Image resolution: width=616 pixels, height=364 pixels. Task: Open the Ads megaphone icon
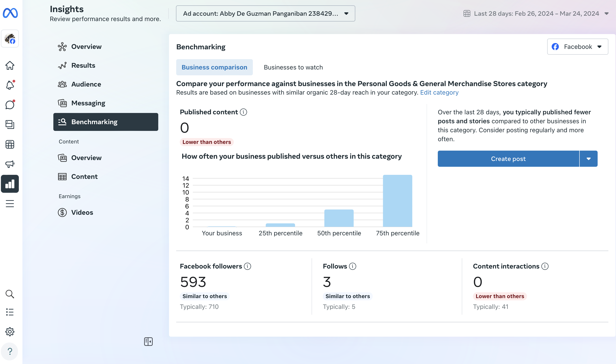coord(10,164)
